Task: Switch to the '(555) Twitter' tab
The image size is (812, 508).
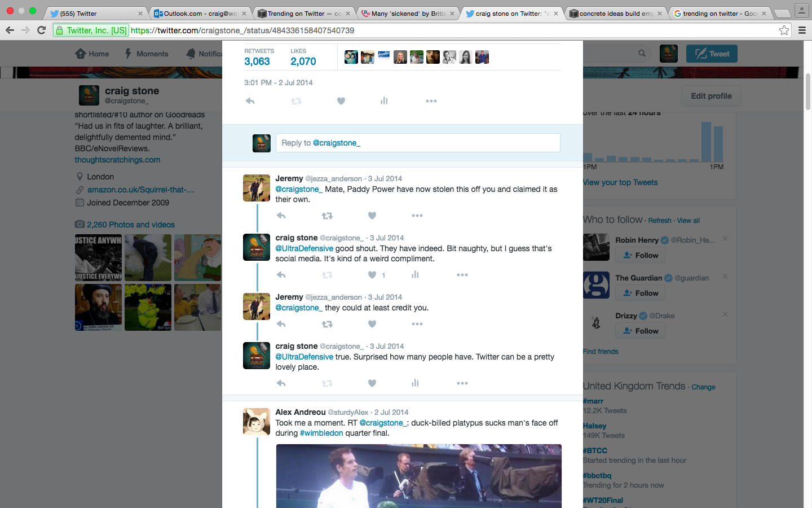Action: point(95,14)
